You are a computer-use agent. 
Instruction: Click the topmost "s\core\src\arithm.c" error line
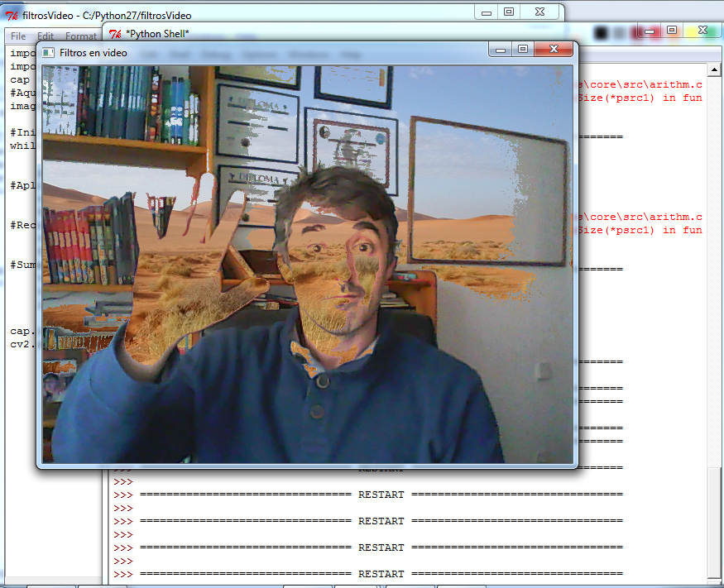[x=640, y=84]
